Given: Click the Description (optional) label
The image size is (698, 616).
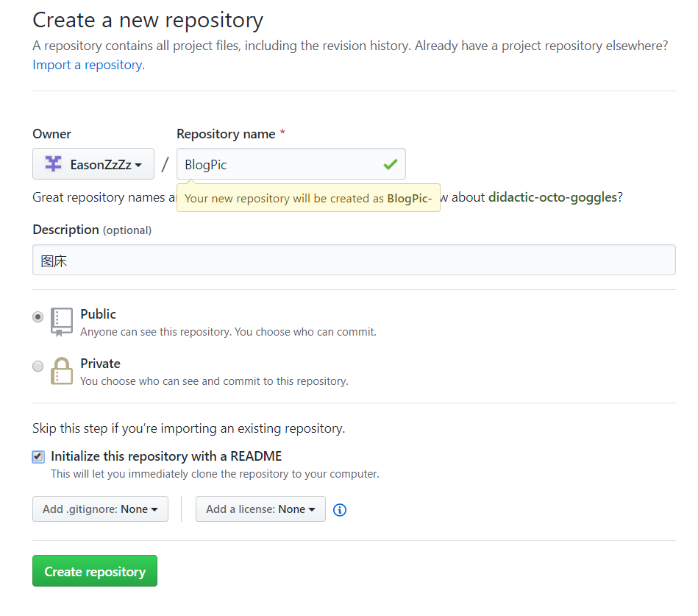Looking at the screenshot, I should coord(92,230).
